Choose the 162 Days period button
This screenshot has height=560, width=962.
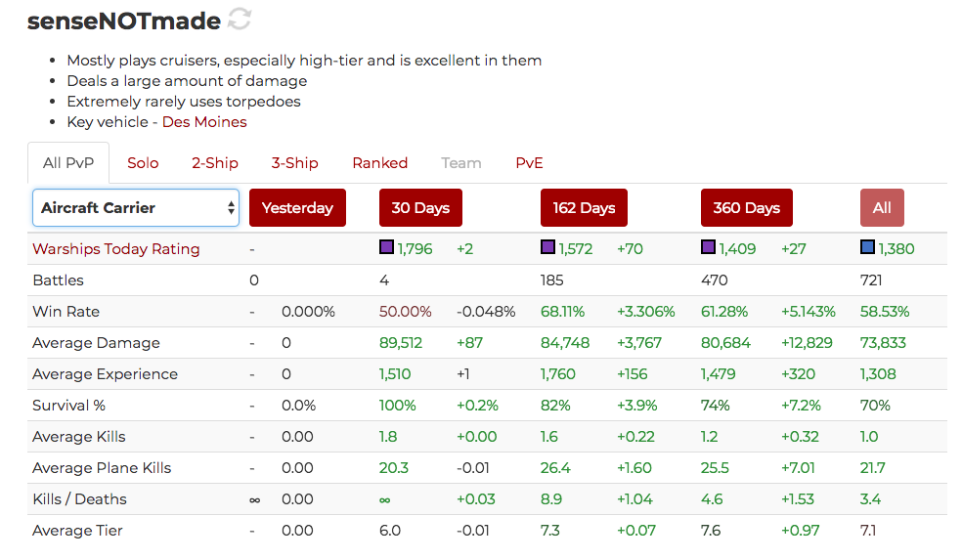584,208
